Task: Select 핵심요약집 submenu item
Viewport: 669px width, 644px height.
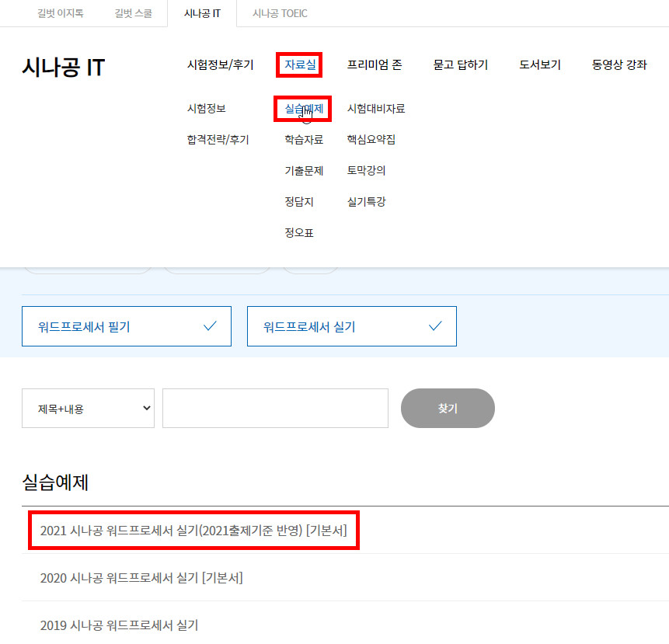Action: point(371,140)
